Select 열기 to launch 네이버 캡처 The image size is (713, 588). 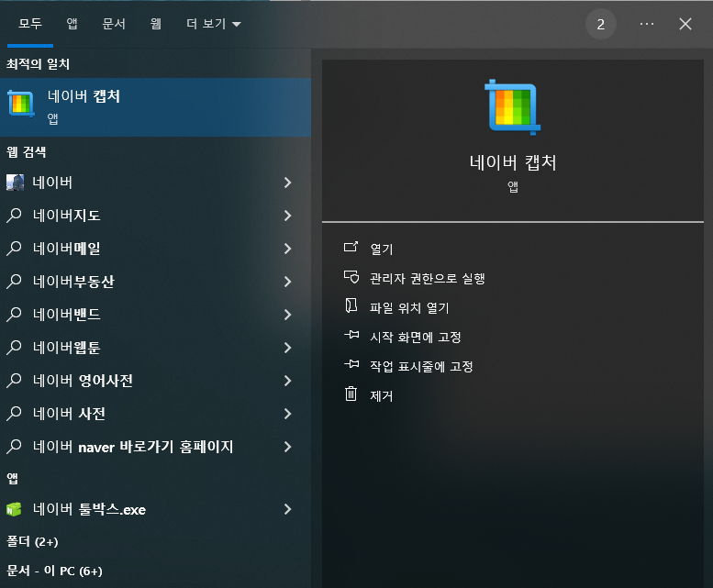tap(382, 249)
